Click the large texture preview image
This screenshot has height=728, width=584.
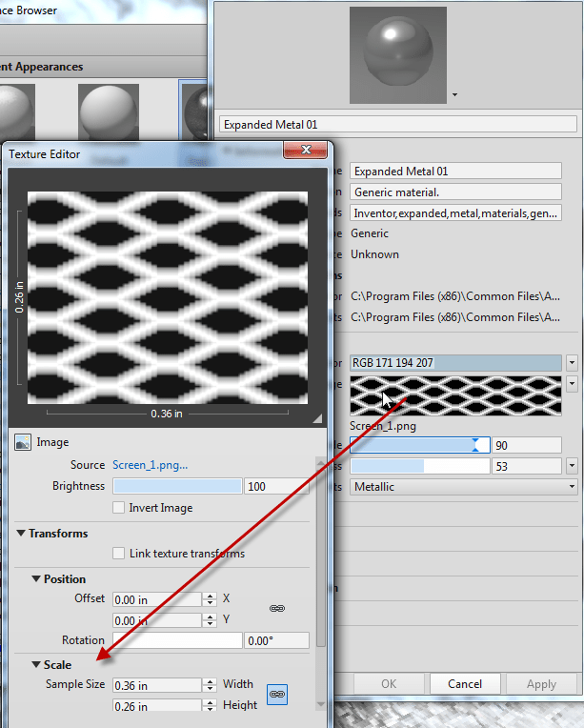(x=168, y=297)
